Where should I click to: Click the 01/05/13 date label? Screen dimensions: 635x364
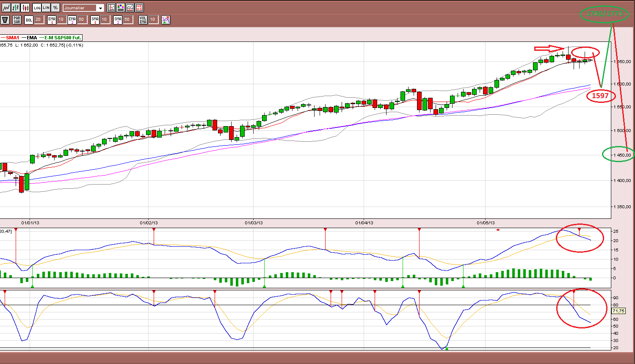coord(486,223)
